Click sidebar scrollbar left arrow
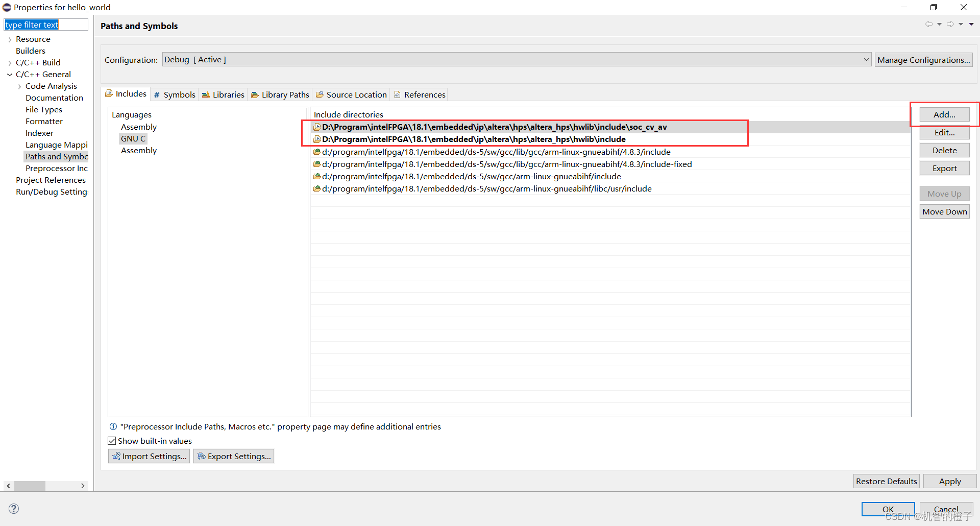 9,486
